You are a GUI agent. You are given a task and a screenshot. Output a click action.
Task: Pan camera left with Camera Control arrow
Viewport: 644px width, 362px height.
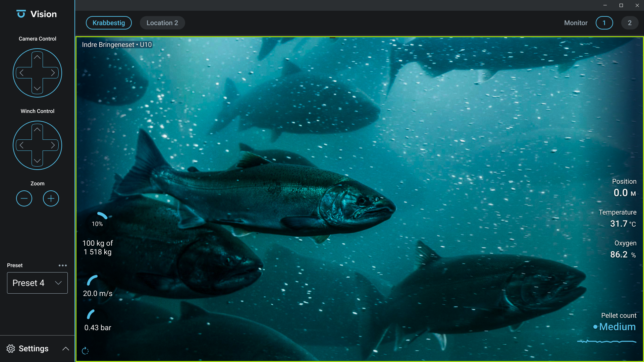coord(21,73)
